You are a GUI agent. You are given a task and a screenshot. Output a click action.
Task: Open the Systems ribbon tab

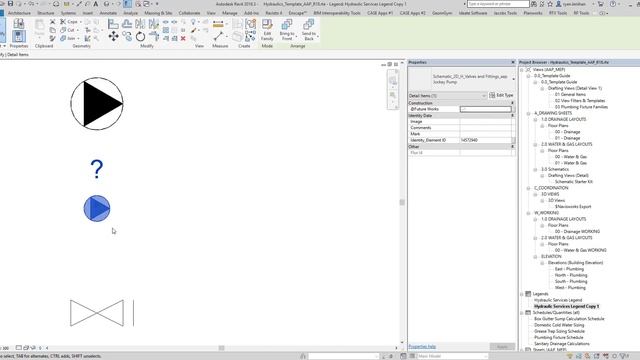click(x=68, y=13)
